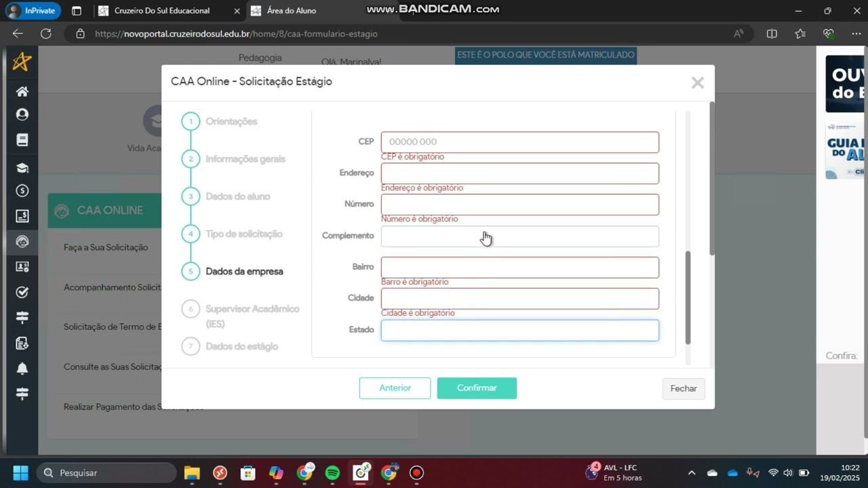Viewport: 868px width, 488px height.
Task: Open the Estado field
Action: click(519, 330)
